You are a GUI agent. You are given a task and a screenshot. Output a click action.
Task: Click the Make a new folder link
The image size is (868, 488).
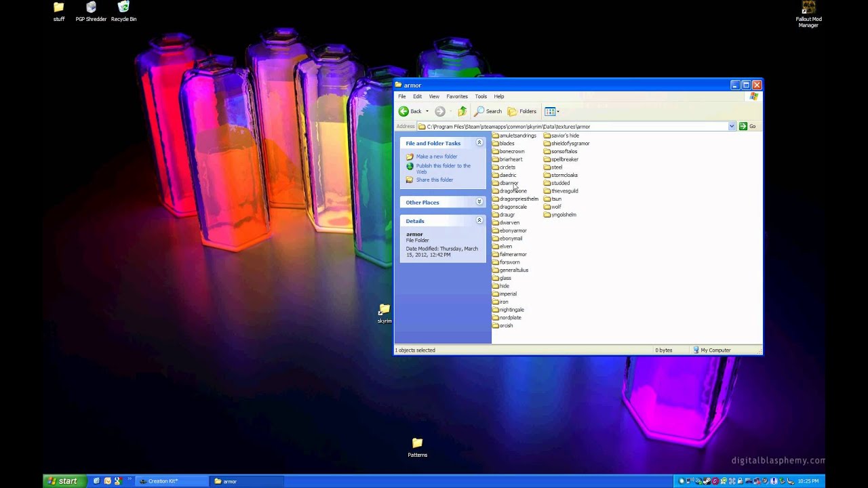(x=437, y=157)
